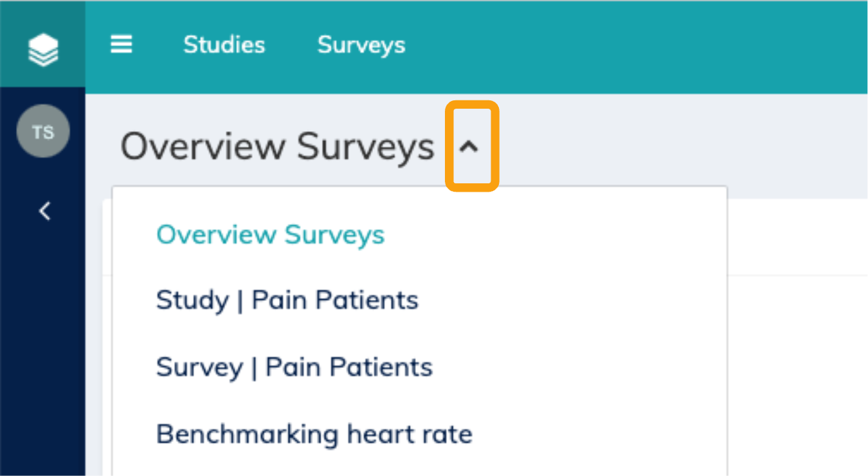Go to the Surveys menu item
Viewport: 868px width, 476px height.
coord(361,45)
